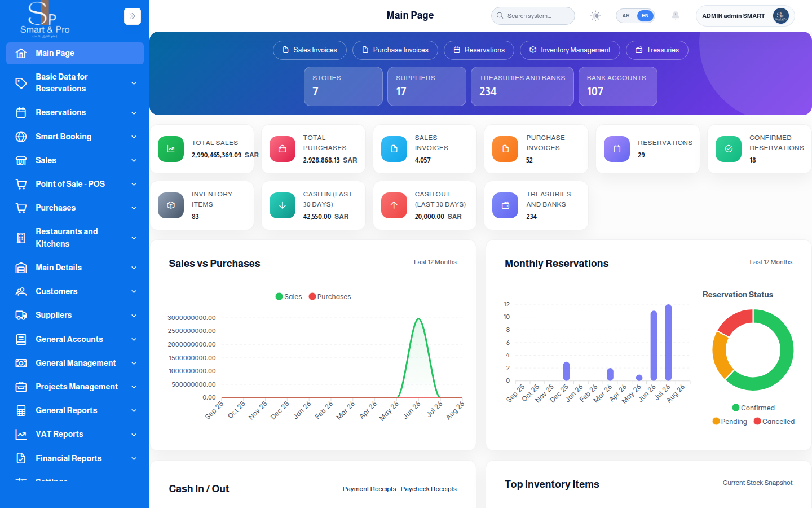Toggle Pending in Reservation Status legend
This screenshot has height=508, width=812.
(730, 422)
